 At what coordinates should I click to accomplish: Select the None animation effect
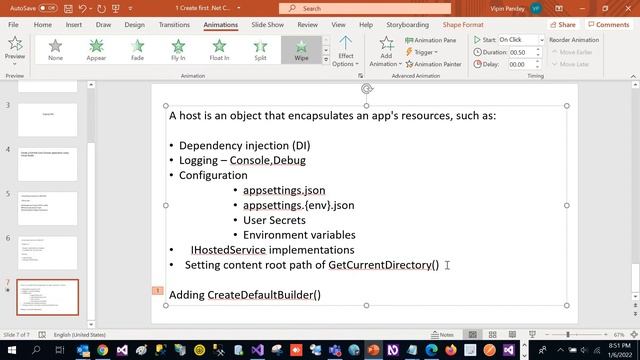56,50
